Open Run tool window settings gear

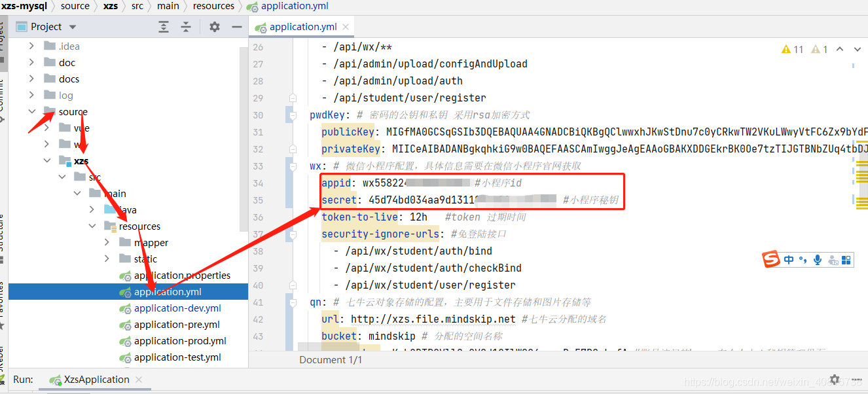pos(834,379)
